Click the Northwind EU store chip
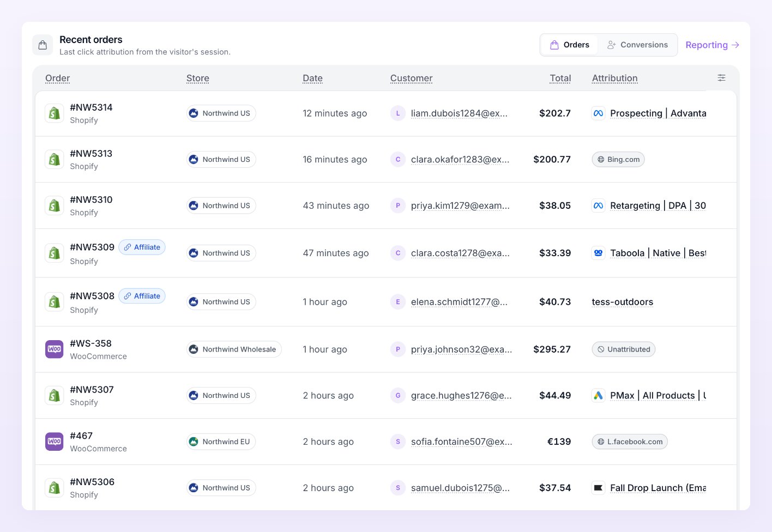The image size is (772, 532). click(x=221, y=442)
